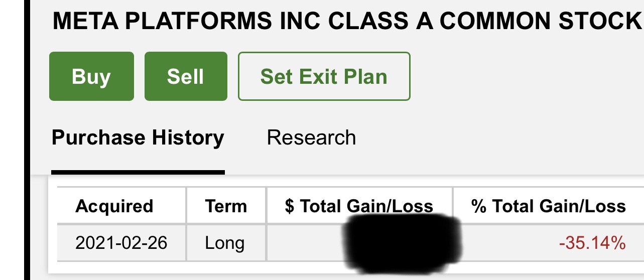
Task: Click the green Sell button
Action: (186, 76)
